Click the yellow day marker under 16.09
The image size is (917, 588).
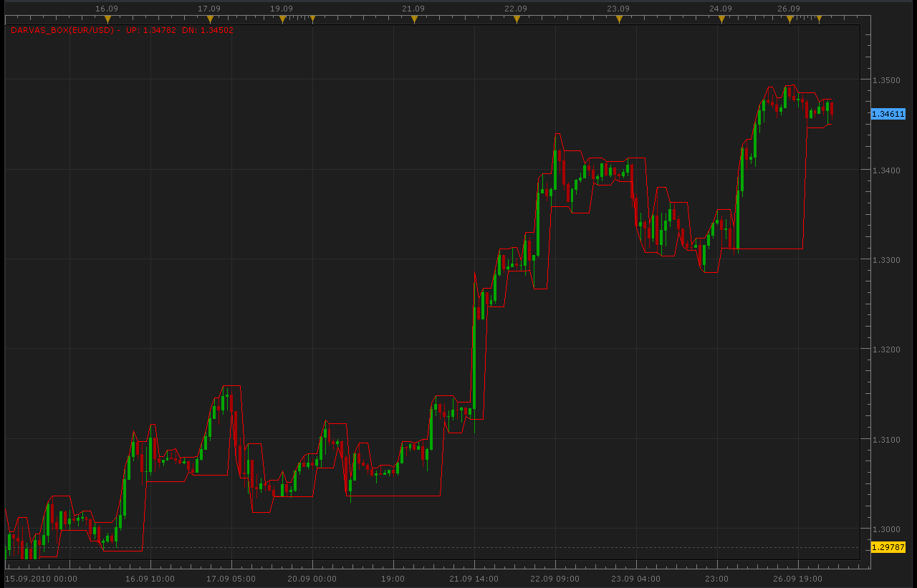point(107,19)
